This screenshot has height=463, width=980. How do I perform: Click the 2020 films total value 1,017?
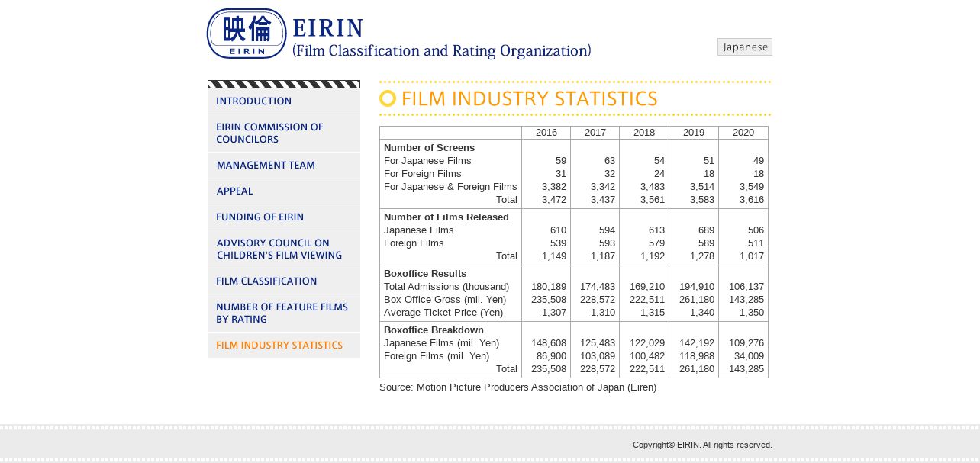752,256
